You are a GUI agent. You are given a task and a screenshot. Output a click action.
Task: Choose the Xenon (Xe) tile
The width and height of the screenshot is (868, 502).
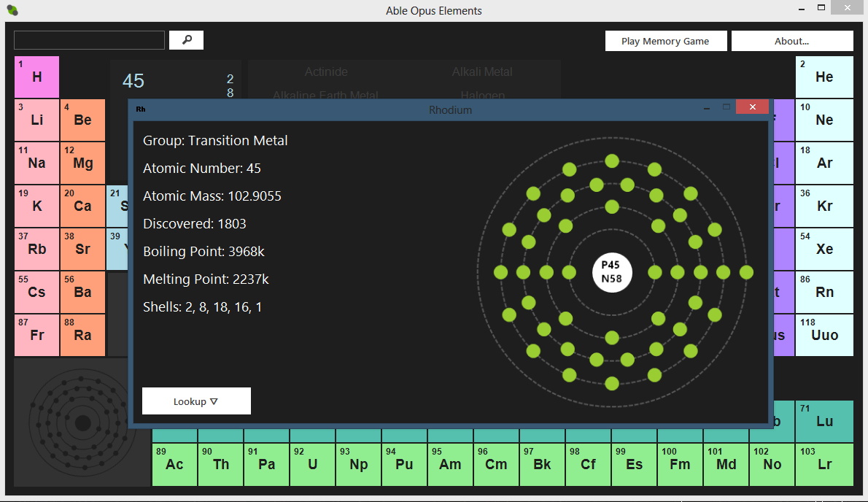pos(824,249)
